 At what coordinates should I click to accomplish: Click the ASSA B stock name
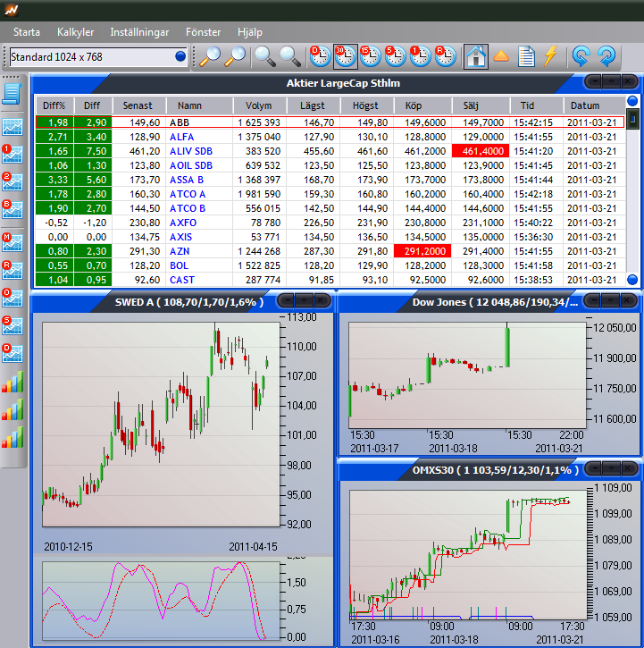(187, 180)
